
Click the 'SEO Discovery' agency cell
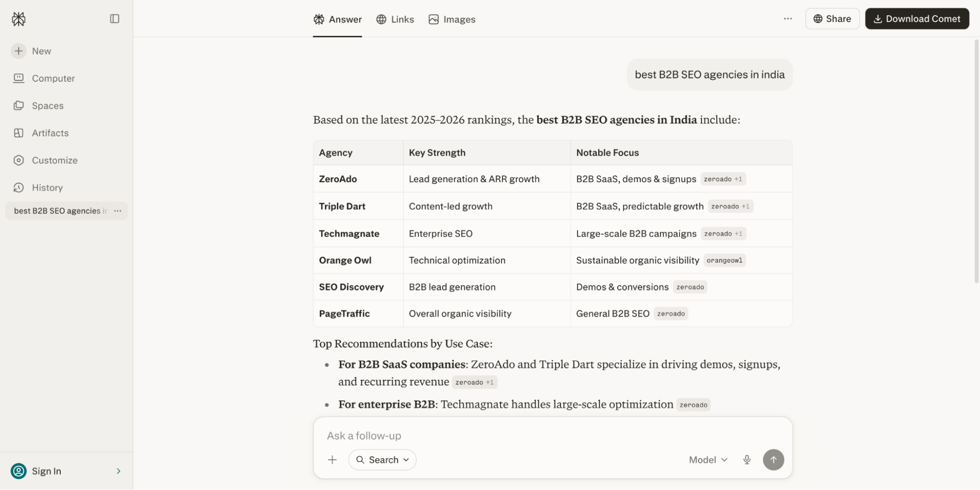pyautogui.click(x=358, y=287)
